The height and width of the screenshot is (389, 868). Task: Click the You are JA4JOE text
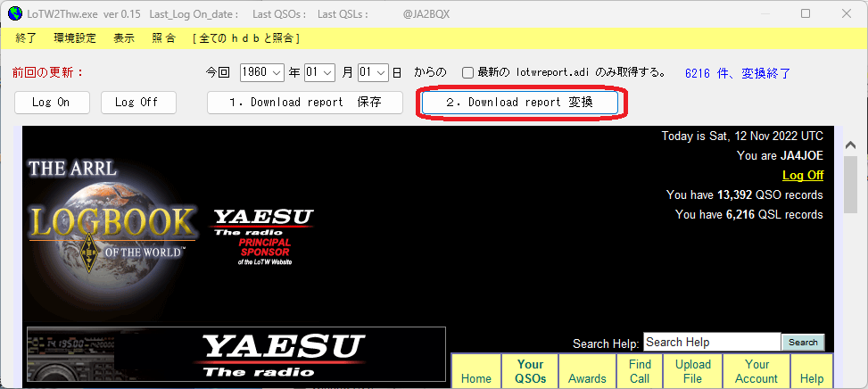780,155
